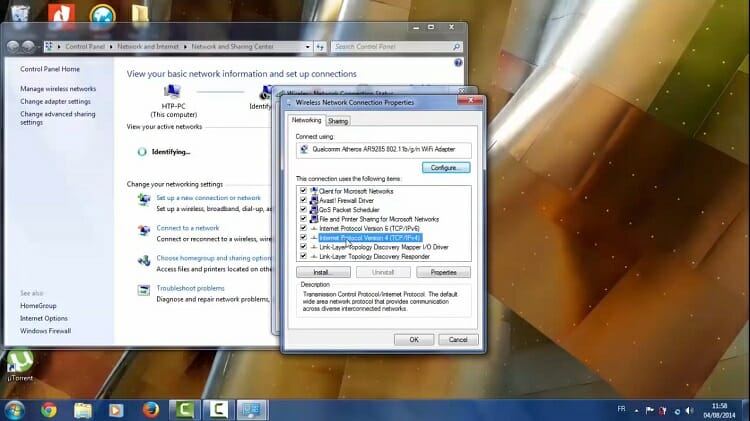The image size is (750, 421).
Task: Uncheck Client for Microsoft Networks
Action: coord(303,190)
